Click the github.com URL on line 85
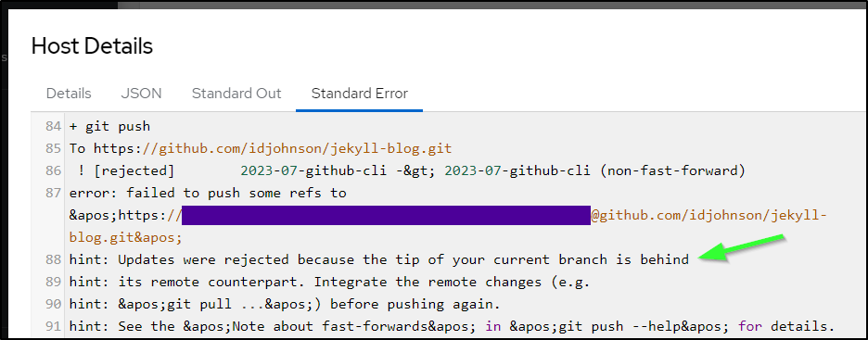 (297, 148)
